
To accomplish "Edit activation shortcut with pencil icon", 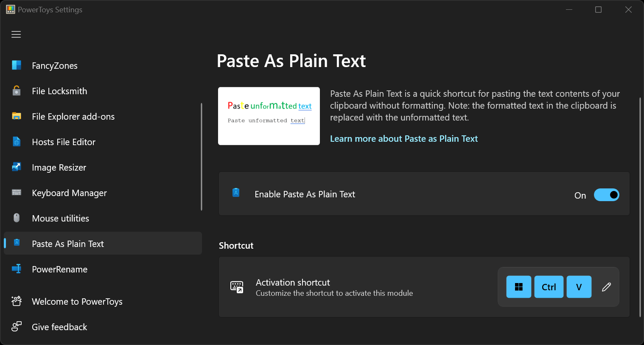I will [x=606, y=287].
